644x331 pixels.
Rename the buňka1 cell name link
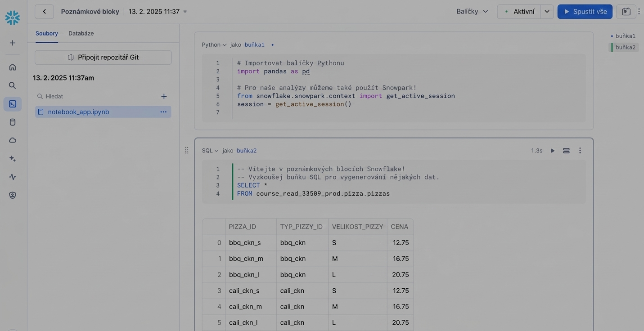(255, 45)
